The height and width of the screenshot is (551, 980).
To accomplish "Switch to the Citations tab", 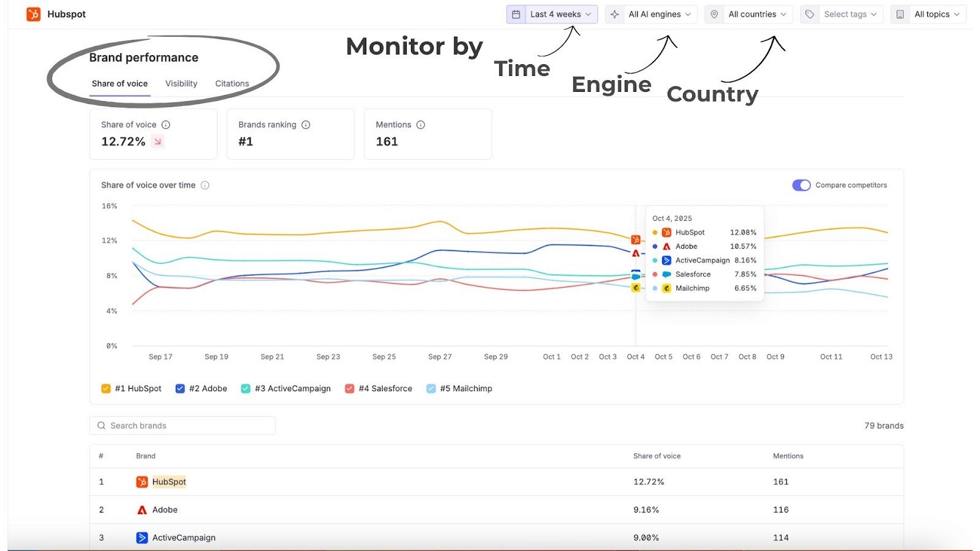I will tap(232, 84).
